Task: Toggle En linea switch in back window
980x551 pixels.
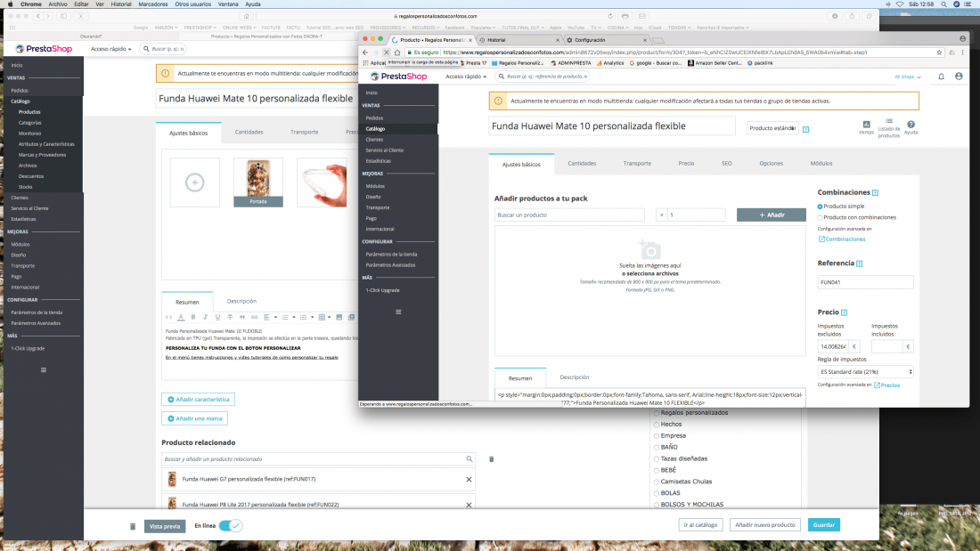Action: tap(230, 526)
